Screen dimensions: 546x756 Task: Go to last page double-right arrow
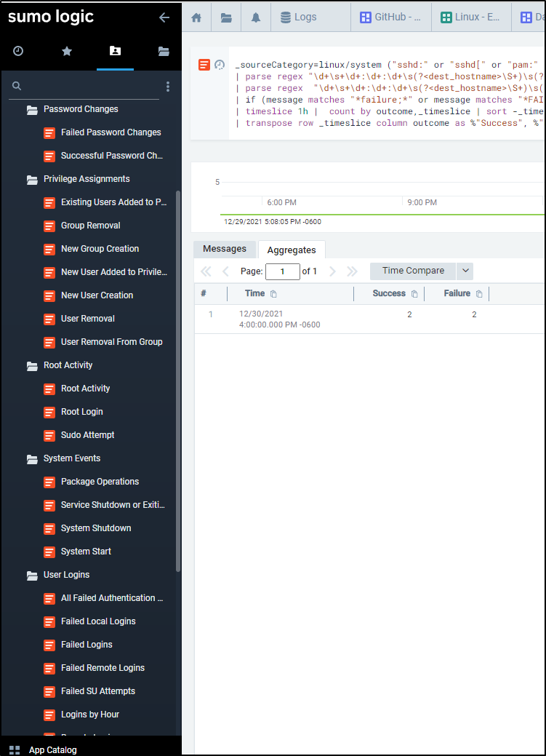tap(353, 271)
